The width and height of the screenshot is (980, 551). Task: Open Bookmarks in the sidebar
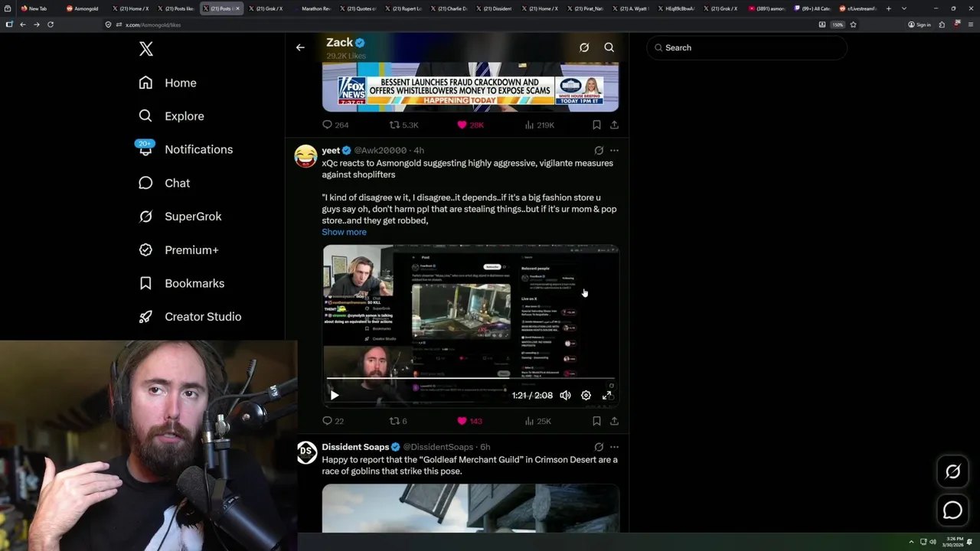point(181,283)
